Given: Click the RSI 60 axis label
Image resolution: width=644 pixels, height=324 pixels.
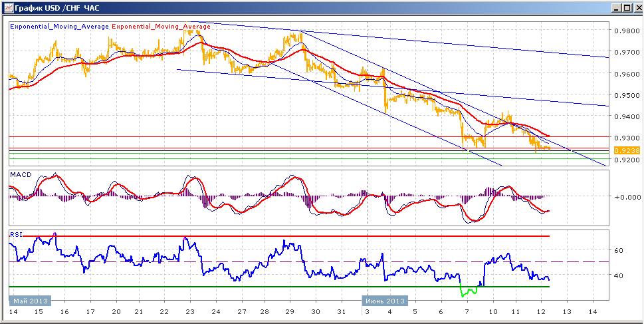Looking at the screenshot, I should tap(619, 250).
